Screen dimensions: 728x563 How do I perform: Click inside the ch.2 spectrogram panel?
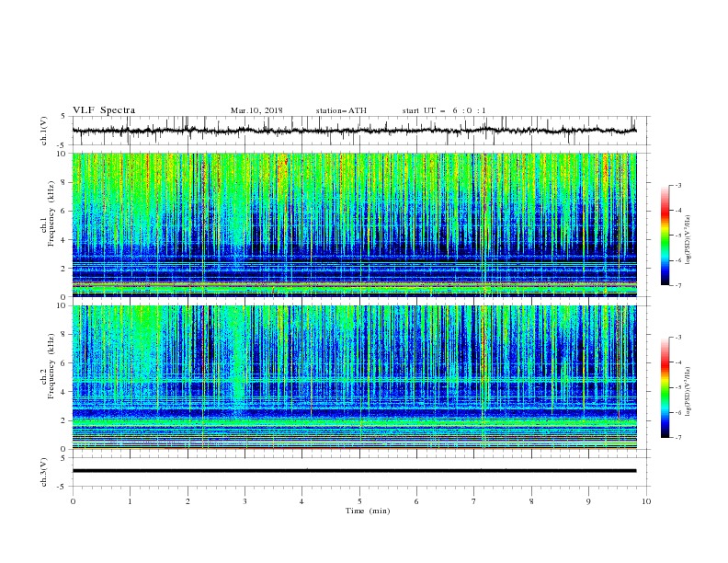354,377
